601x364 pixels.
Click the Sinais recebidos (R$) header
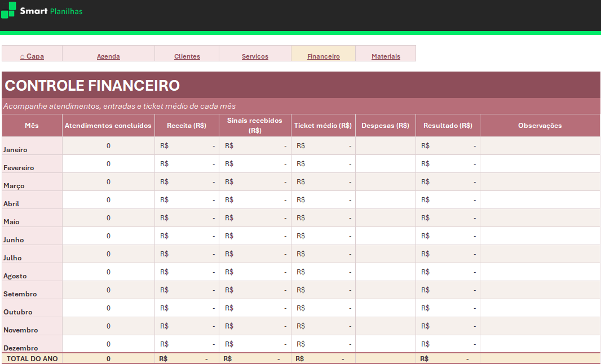click(255, 125)
